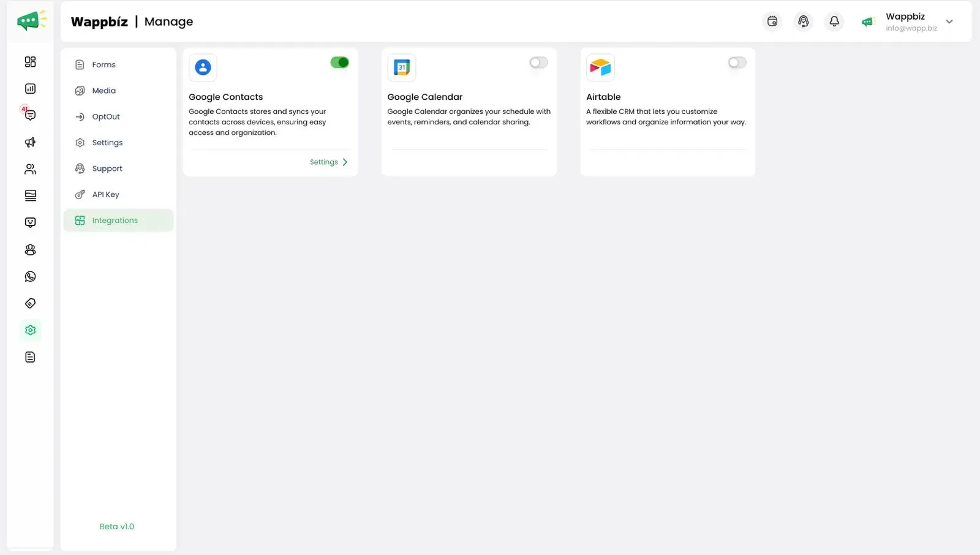Screen dimensions: 980x555
Task: Open the chat inbox icon with 41 badge
Action: pyautogui.click(x=29, y=115)
